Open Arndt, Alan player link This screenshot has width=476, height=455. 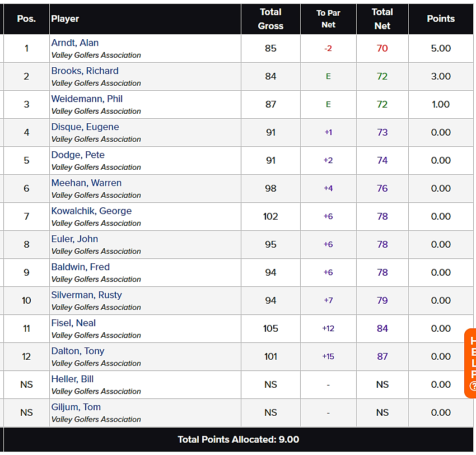(74, 43)
